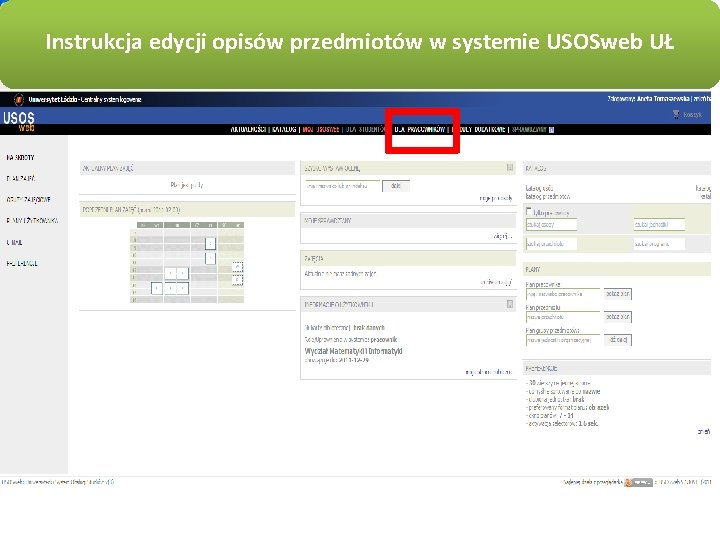
Task: Click the Zmień link under Preferencje
Action: [x=704, y=432]
